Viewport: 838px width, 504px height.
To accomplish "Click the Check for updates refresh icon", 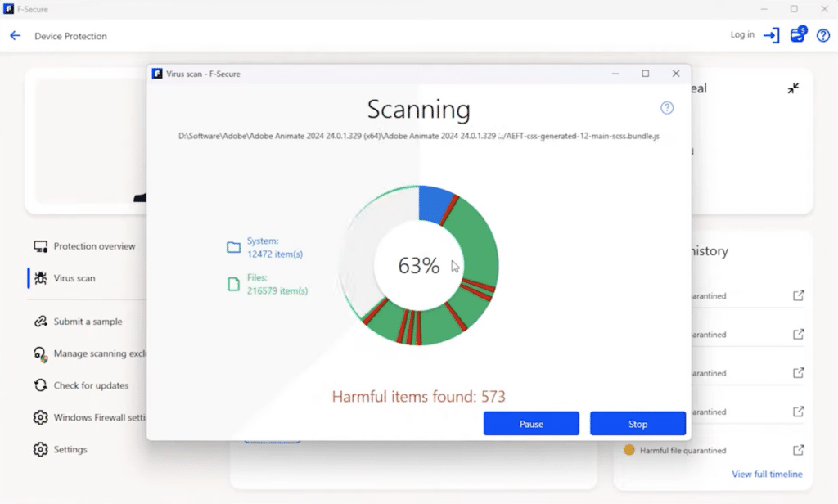I will click(x=42, y=385).
